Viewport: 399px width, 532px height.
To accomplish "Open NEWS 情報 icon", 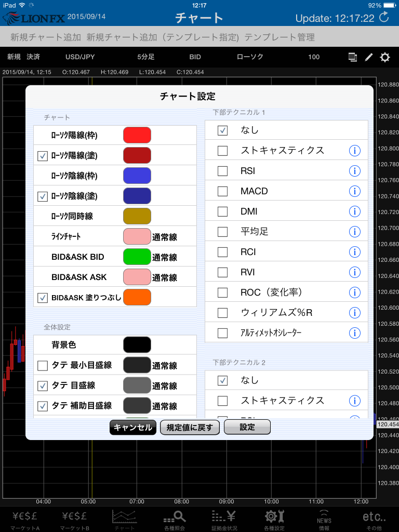I will (324, 520).
